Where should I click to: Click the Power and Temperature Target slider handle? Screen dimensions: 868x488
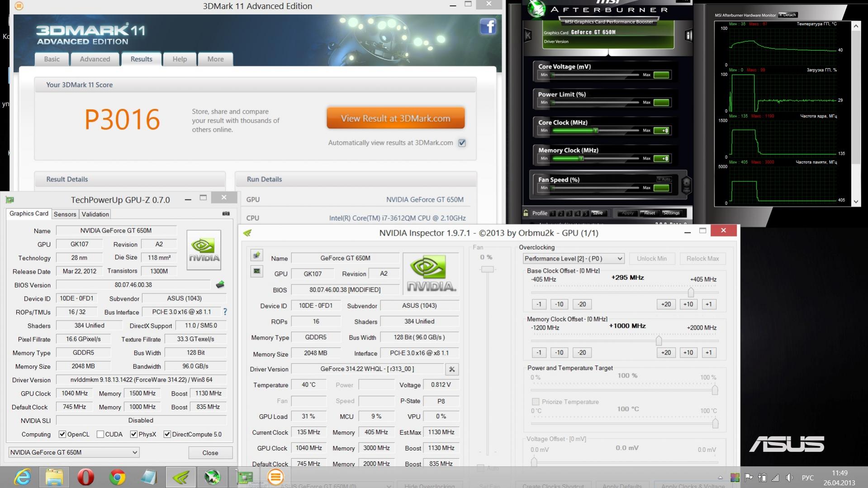(715, 390)
